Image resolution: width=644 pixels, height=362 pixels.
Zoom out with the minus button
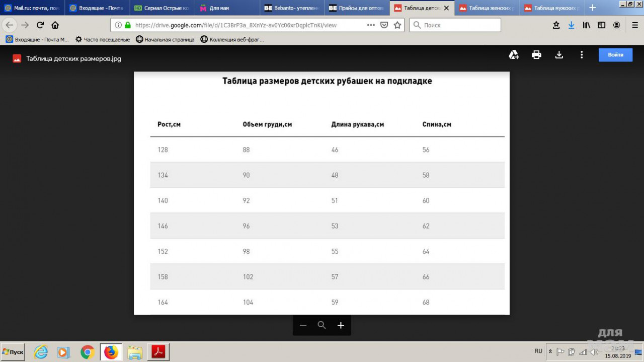coord(303,325)
